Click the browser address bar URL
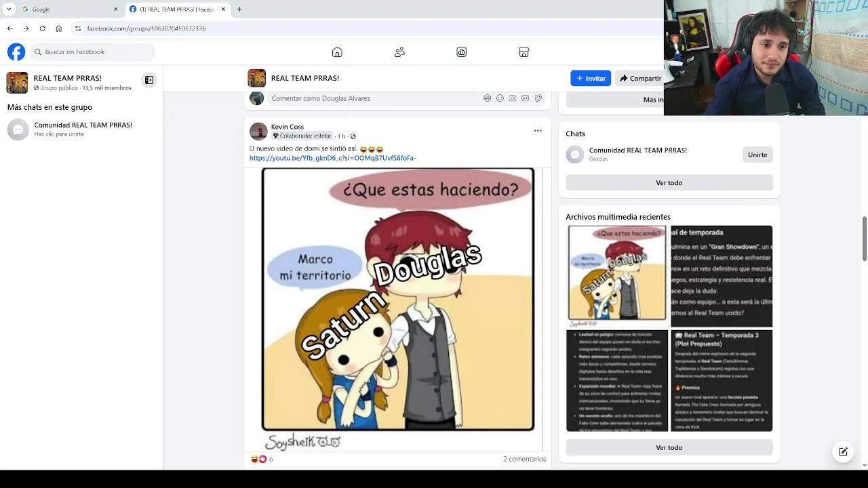 146,28
